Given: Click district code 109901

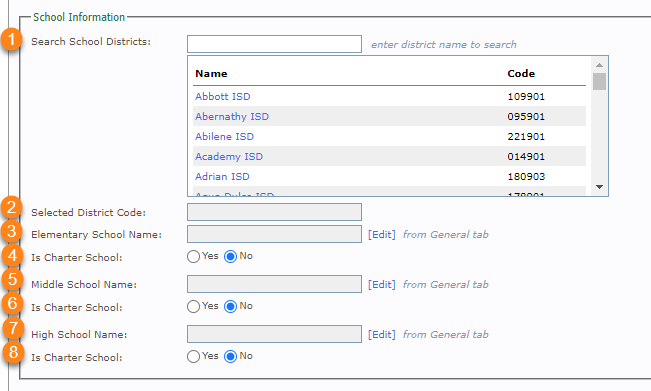Looking at the screenshot, I should pyautogui.click(x=526, y=97).
